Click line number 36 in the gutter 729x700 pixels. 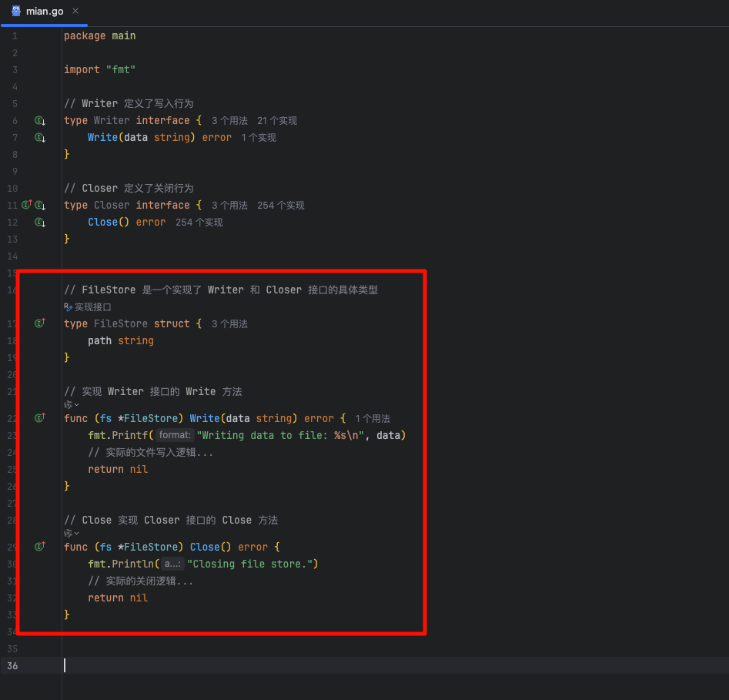pos(12,665)
